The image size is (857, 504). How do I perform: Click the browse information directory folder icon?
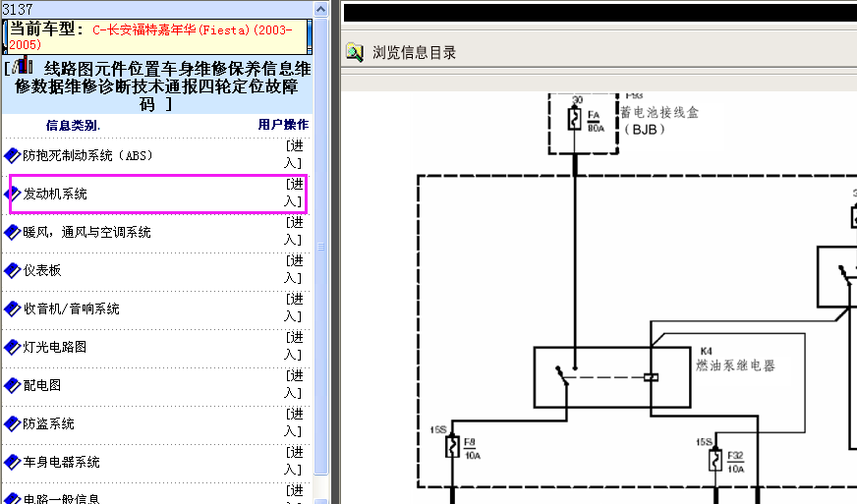tap(355, 52)
